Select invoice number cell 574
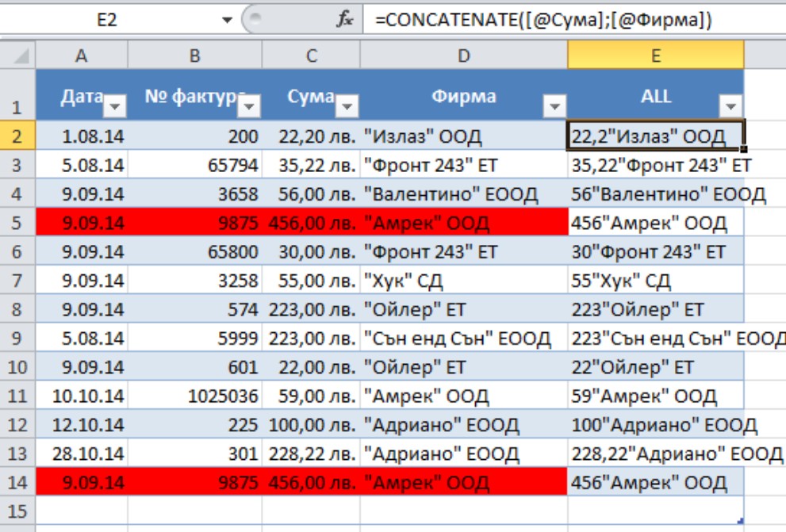The height and width of the screenshot is (532, 786). point(194,309)
